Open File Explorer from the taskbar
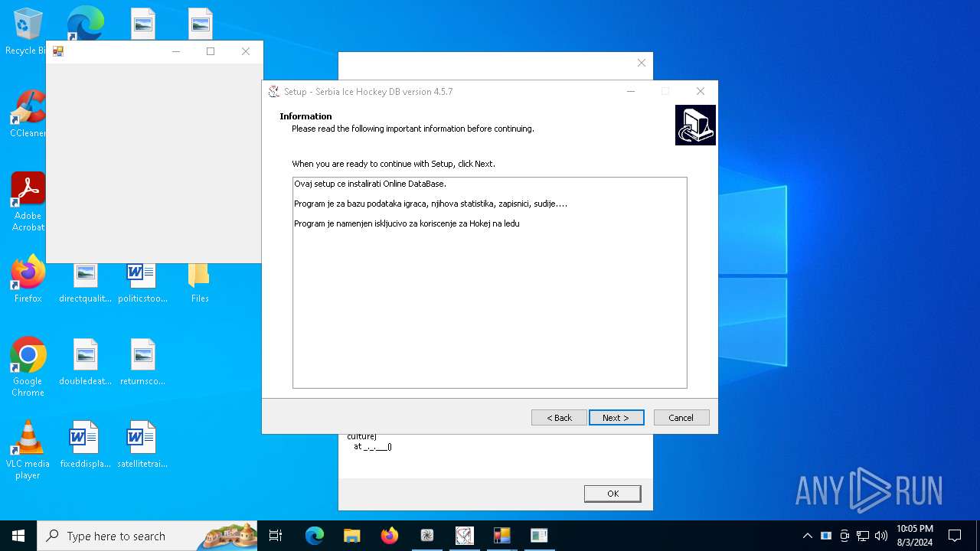This screenshot has width=980, height=551. (351, 536)
